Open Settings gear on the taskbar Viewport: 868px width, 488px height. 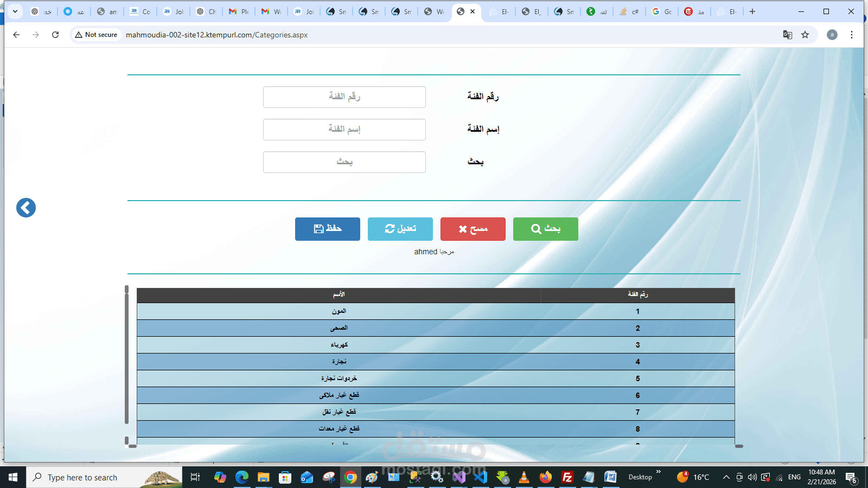pyautogui.click(x=437, y=477)
